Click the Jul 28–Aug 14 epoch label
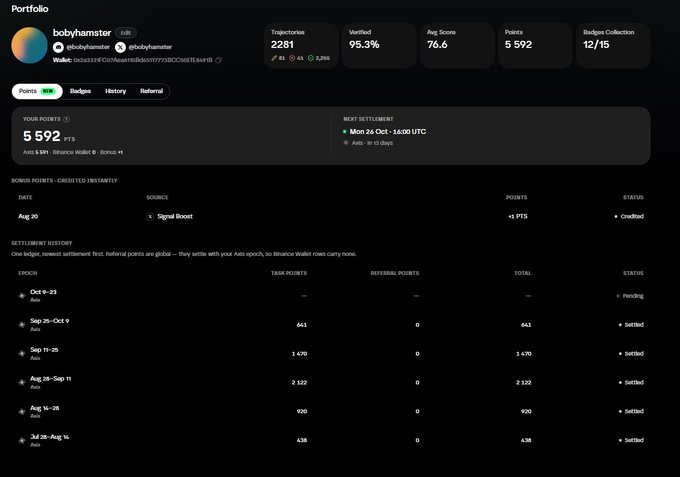This screenshot has width=680, height=477. (49, 437)
